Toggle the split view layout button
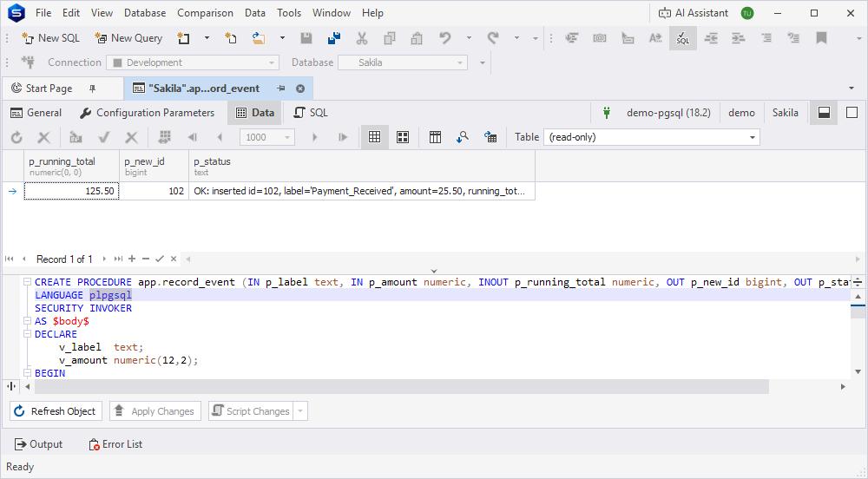The height and width of the screenshot is (479, 868). pyautogui.click(x=824, y=113)
